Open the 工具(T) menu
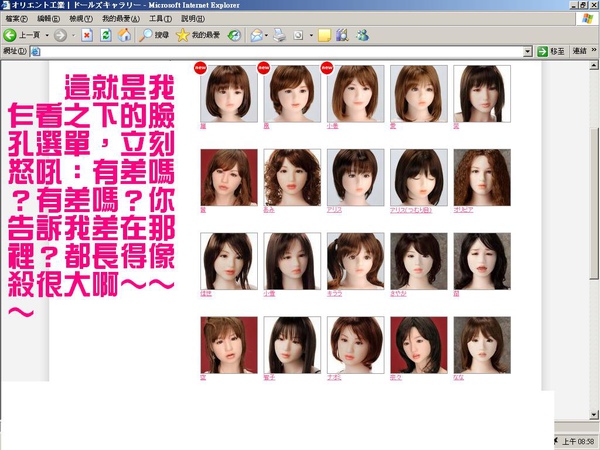 160,18
